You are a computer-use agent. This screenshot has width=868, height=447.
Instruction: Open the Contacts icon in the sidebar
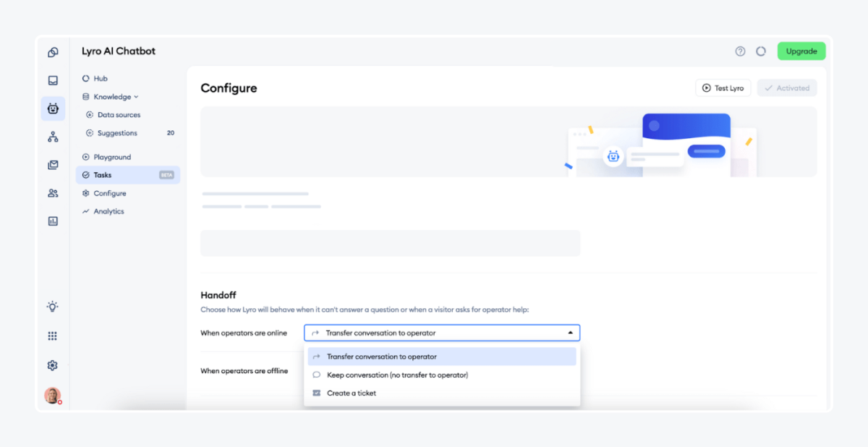52,193
